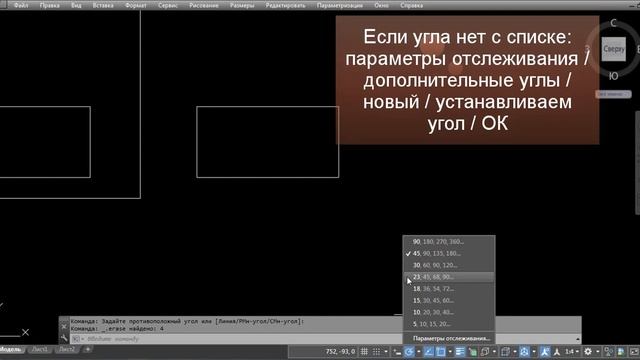The width and height of the screenshot is (640, 360).
Task: Click ViewCube compass З (west)
Action: click(588, 49)
